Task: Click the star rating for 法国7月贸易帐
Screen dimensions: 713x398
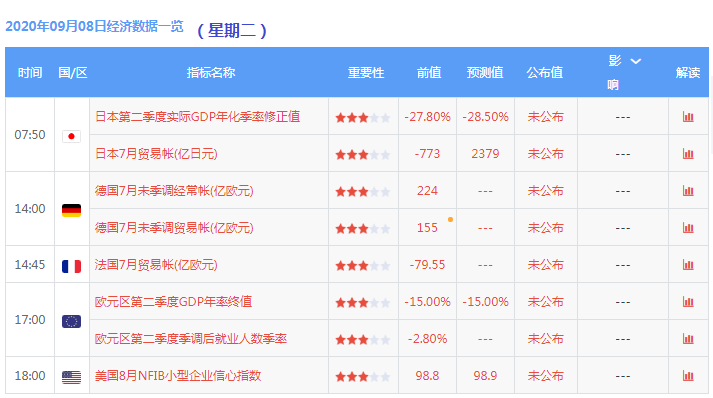Action: click(x=362, y=265)
